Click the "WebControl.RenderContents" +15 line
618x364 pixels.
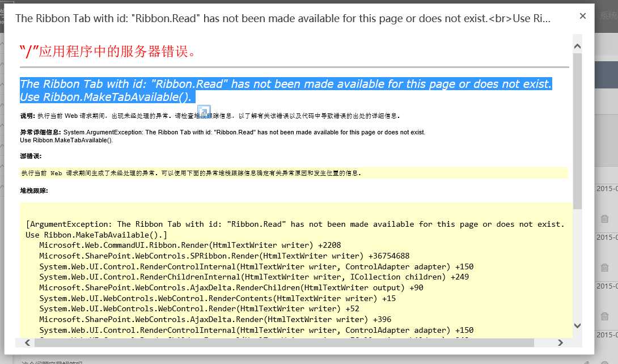coord(217,298)
